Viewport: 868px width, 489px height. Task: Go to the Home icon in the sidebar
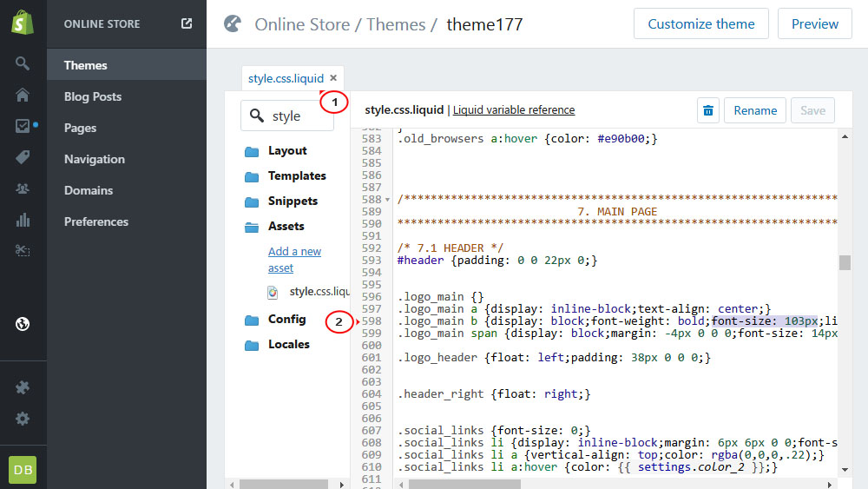coord(23,96)
